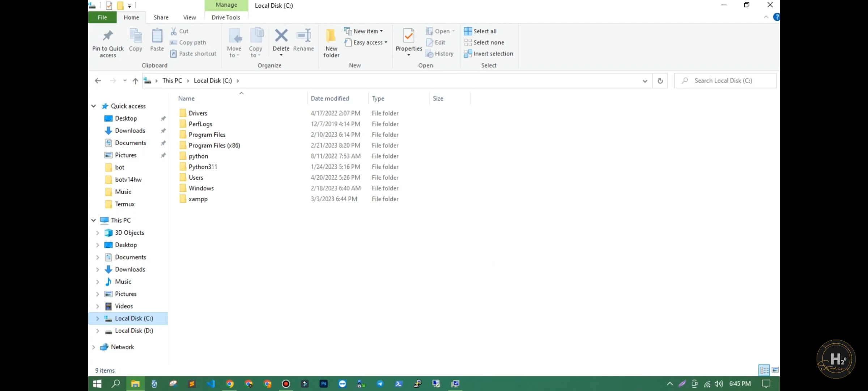Open botv14hw in Quick access

(x=128, y=180)
